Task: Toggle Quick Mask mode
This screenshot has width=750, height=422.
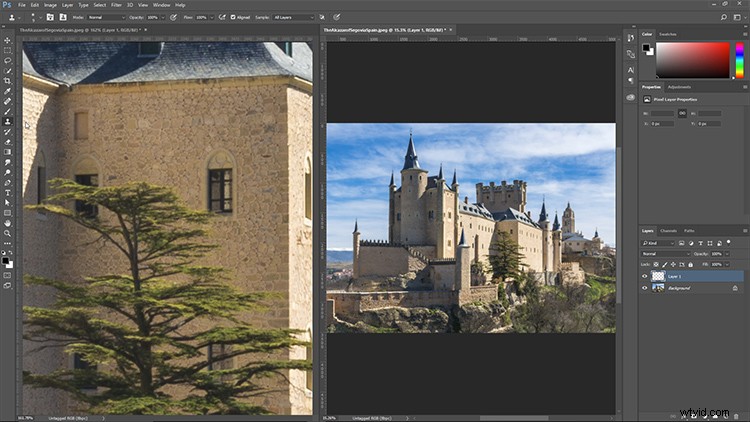Action: pyautogui.click(x=7, y=276)
